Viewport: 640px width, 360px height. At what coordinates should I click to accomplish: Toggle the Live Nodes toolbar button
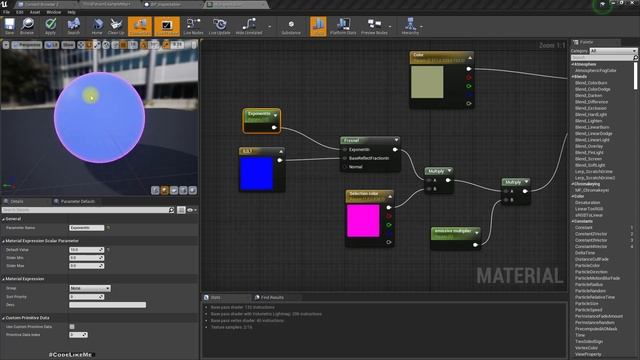[193, 26]
